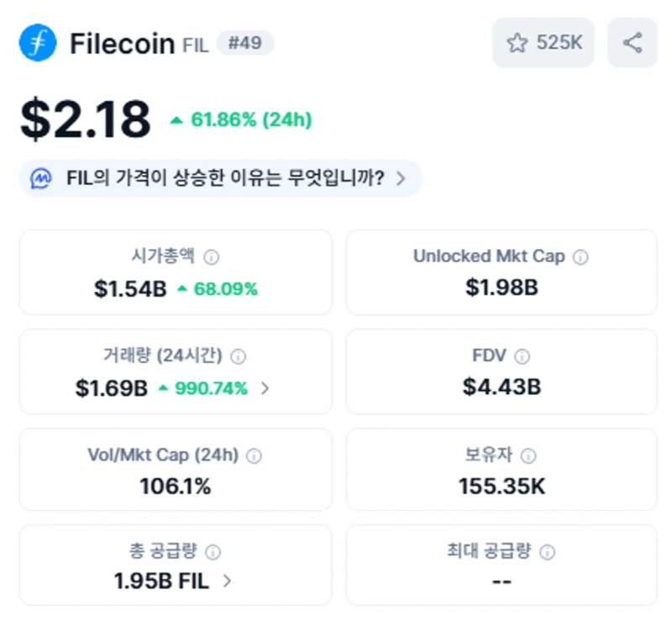Open the AI price-reason icon for FIL
The image size is (672, 617).
click(41, 178)
